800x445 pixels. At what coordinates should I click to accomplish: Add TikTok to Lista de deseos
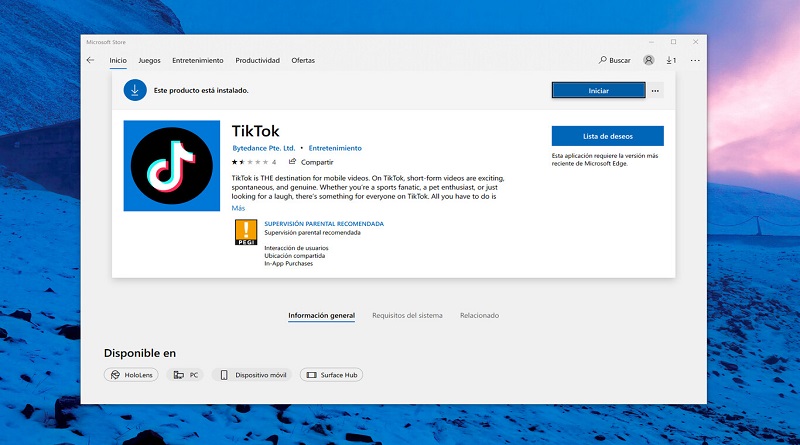pos(608,136)
